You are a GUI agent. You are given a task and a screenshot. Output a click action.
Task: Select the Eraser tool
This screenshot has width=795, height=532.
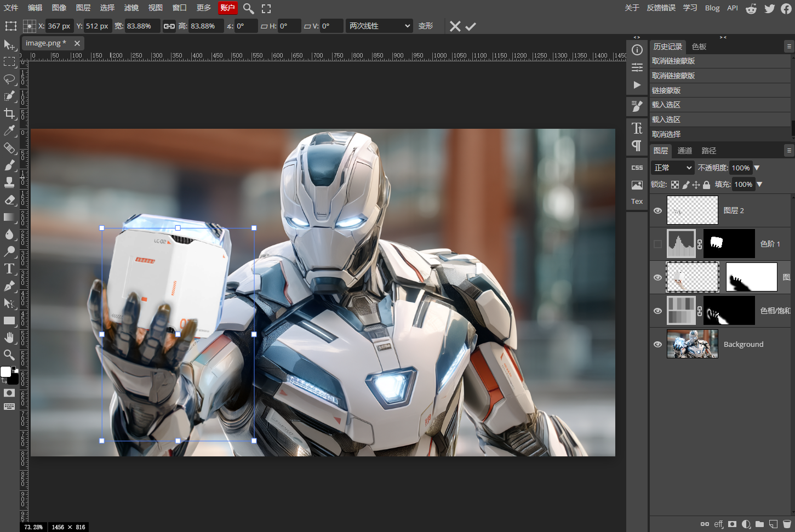[9, 199]
